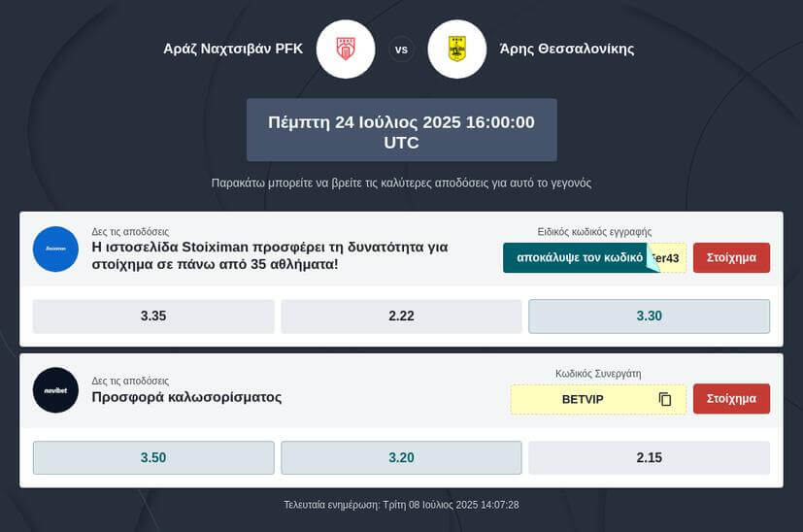Select Novibet draw odds 3.20
The image size is (803, 532).
click(x=402, y=458)
